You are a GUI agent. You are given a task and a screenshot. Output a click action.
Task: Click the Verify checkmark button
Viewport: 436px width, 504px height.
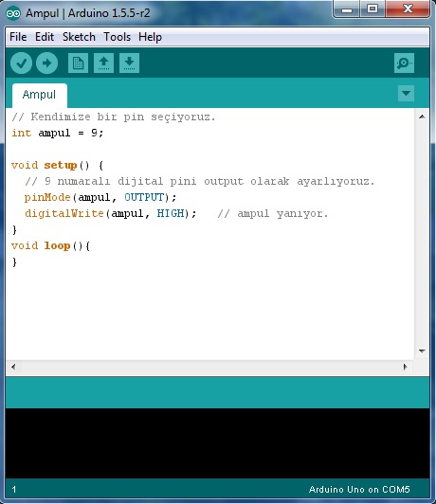(21, 63)
